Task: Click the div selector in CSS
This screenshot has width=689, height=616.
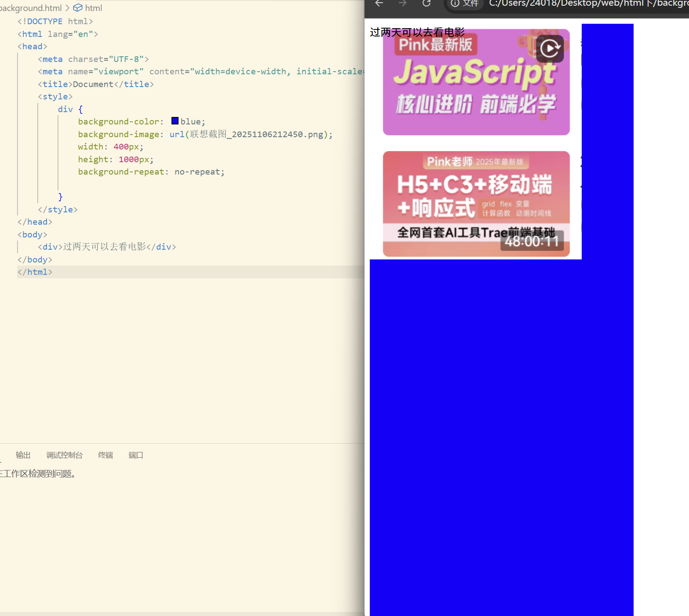Action: coord(65,109)
